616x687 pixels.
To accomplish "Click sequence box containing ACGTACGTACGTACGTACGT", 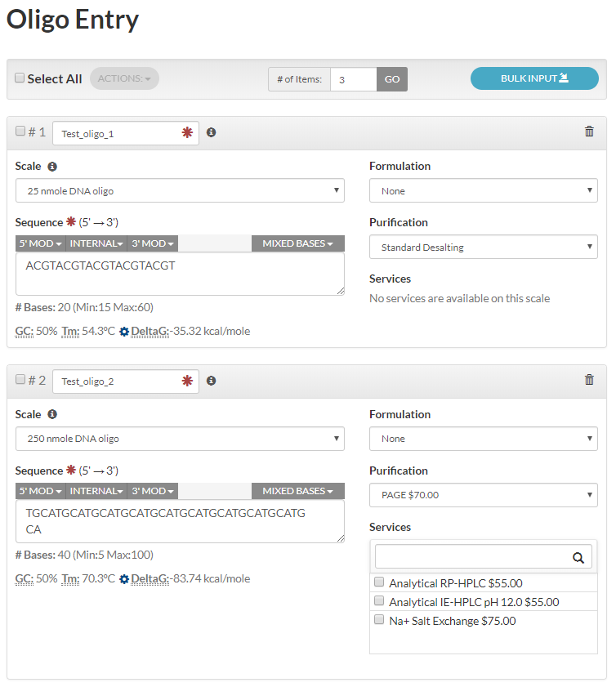I will [180, 274].
